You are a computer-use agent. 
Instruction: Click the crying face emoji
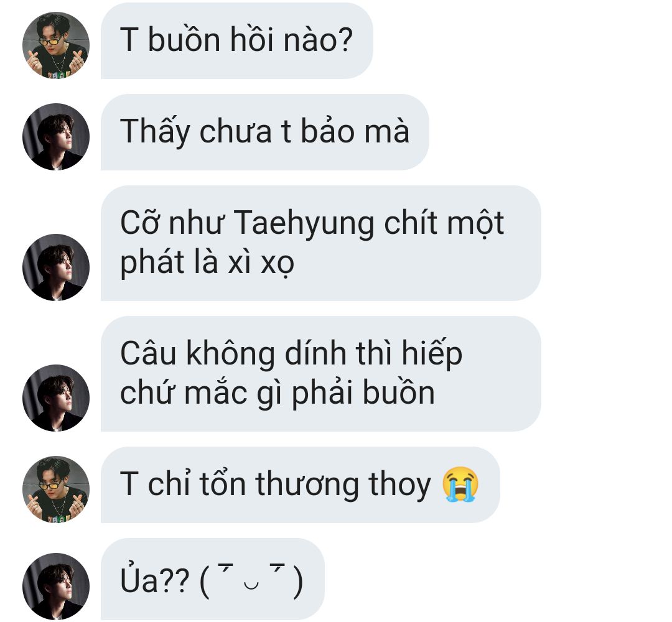pyautogui.click(x=460, y=484)
